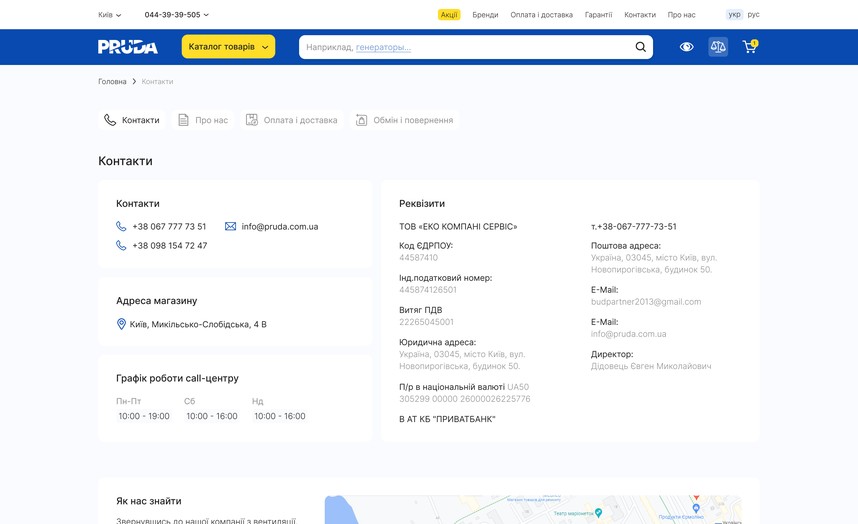
Task: Click info@pruda.com.ua in Контакти card
Action: point(280,226)
